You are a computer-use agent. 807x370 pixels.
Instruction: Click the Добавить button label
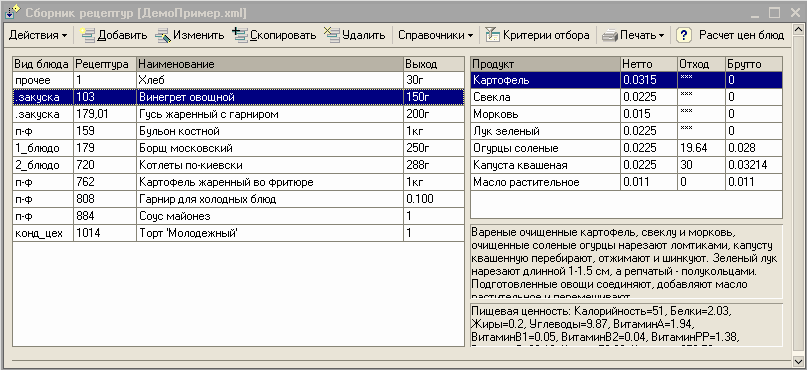click(x=122, y=35)
